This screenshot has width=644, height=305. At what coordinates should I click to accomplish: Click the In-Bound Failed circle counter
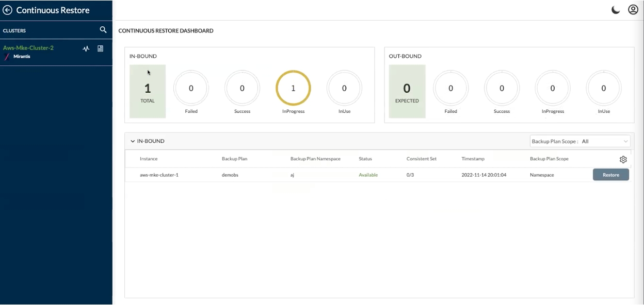tap(191, 88)
